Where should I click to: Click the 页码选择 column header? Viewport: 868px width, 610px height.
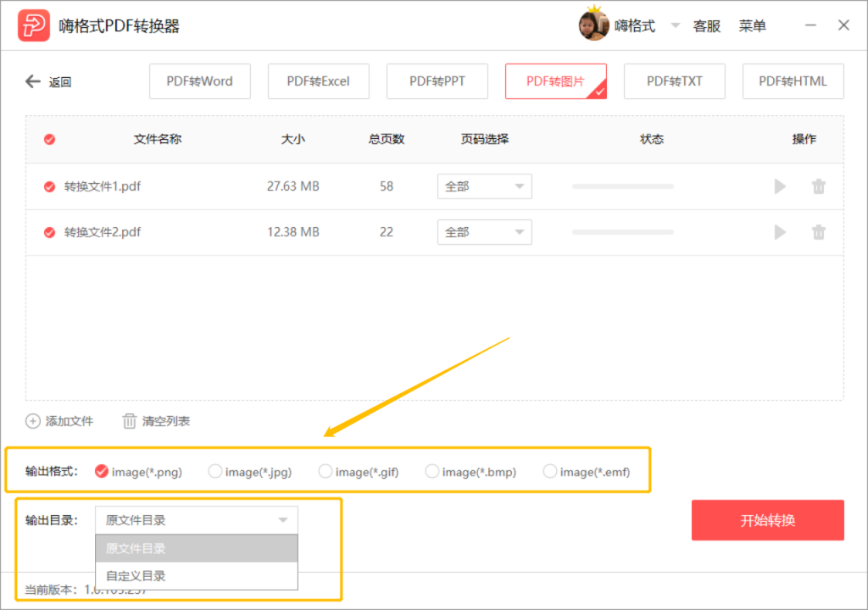point(484,139)
